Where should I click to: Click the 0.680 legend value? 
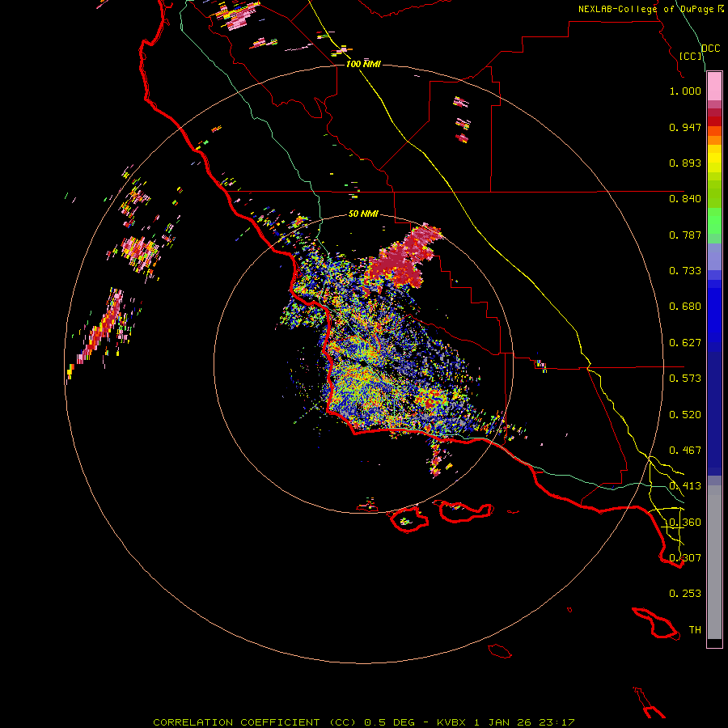(x=685, y=307)
